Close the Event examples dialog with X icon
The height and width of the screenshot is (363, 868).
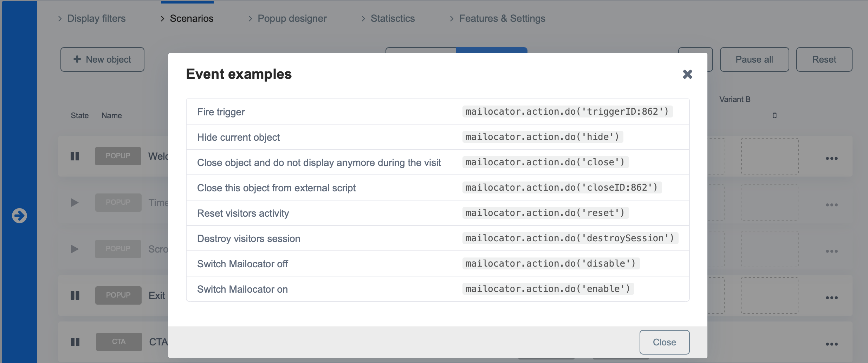point(687,74)
